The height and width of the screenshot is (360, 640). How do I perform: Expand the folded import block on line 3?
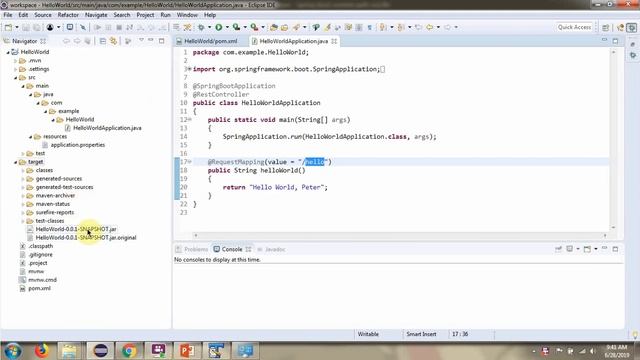point(189,69)
